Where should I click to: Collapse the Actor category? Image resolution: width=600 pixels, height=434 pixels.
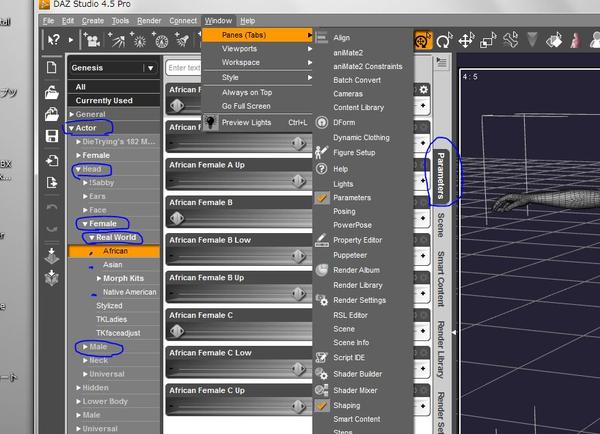72,128
